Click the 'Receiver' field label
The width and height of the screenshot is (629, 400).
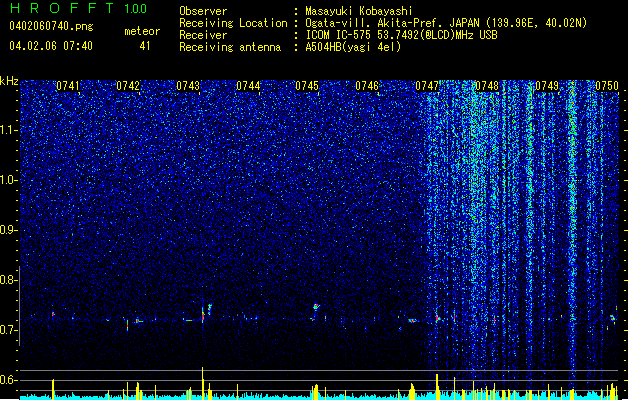[203, 35]
